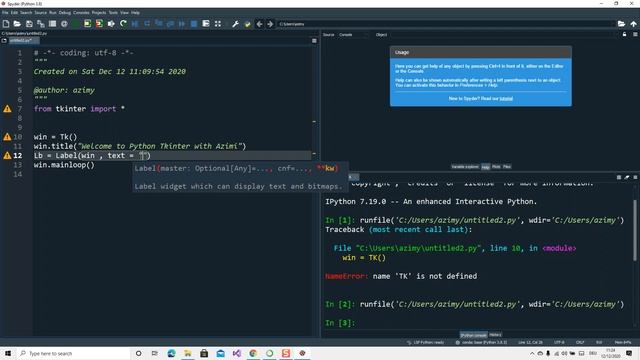
Task: Click the Windows Start button
Action: pyautogui.click(x=8, y=353)
